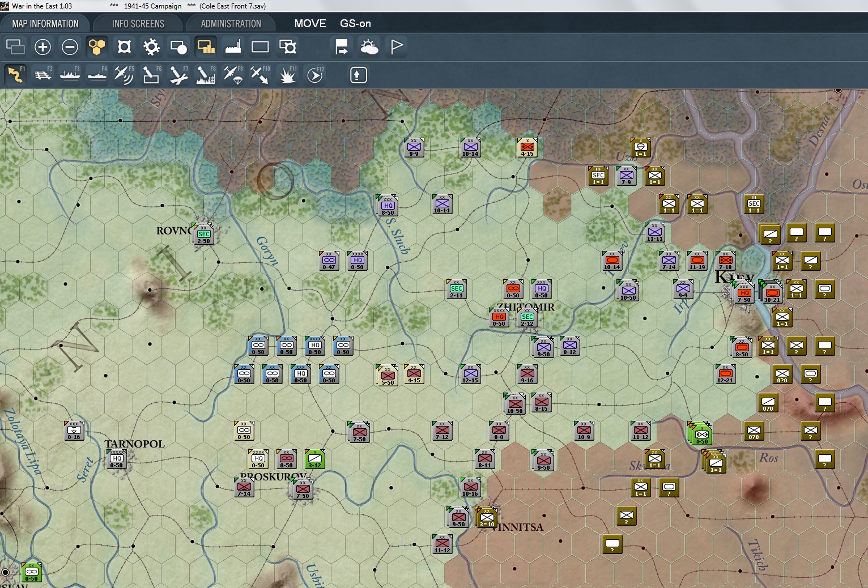Open the ADMINISTRATION tab

click(x=231, y=24)
